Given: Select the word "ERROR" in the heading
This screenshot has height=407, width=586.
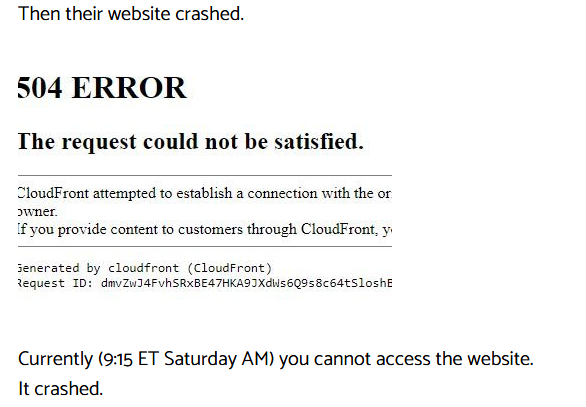Looking at the screenshot, I should (129, 88).
